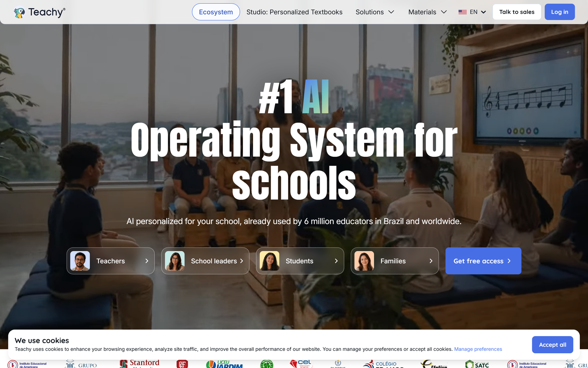Viewport: 588px width, 368px height.
Task: Click the Teachy parrot logo icon
Action: click(19, 13)
